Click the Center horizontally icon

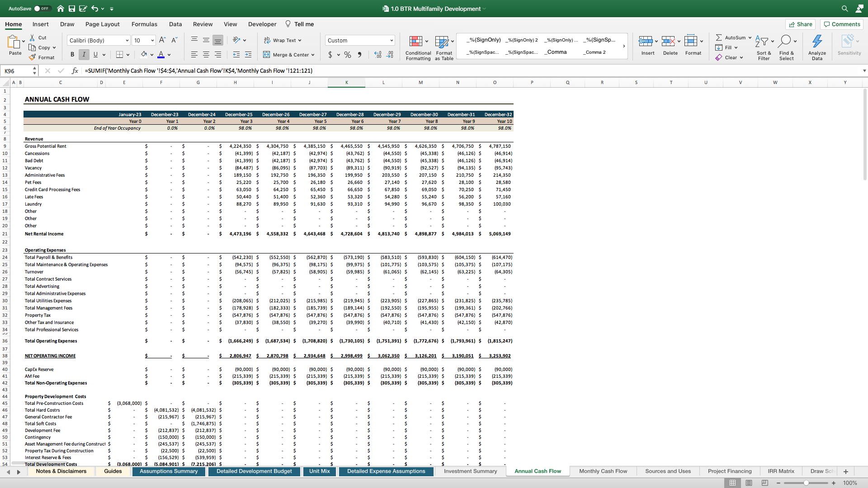(x=206, y=55)
